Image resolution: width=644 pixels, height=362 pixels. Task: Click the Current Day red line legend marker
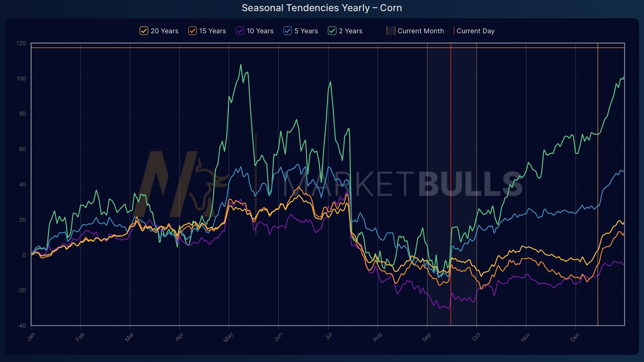454,31
